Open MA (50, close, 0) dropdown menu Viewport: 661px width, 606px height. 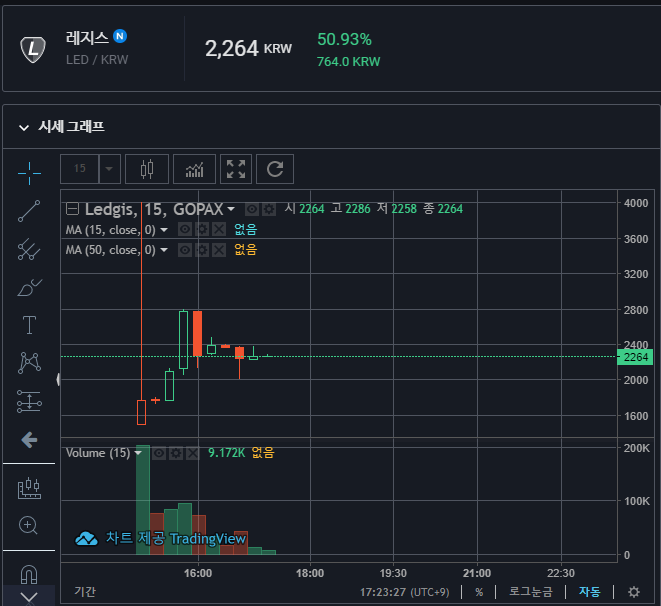point(164,250)
